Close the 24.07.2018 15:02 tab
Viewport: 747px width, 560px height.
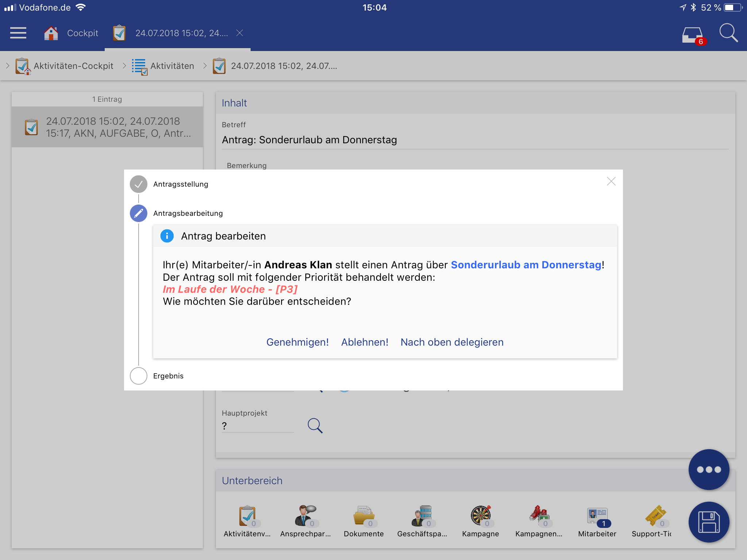click(240, 33)
